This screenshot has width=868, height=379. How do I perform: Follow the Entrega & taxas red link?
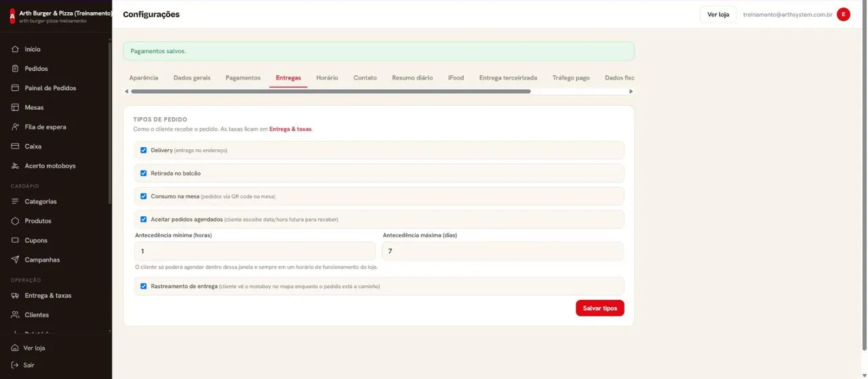[x=290, y=129]
